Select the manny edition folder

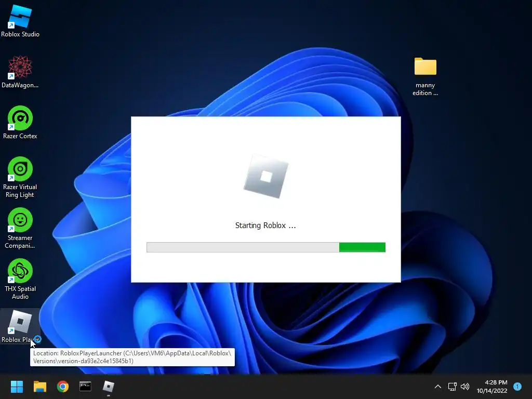click(425, 76)
